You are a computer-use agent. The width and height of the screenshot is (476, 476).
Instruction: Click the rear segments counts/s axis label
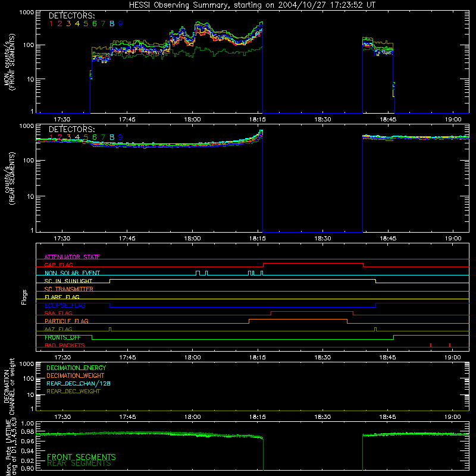pos(10,178)
